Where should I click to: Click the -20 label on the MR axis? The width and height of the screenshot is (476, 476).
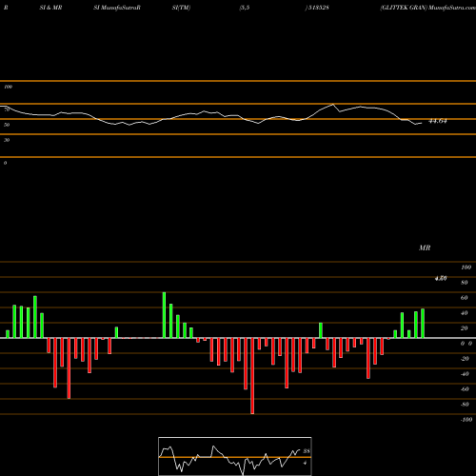pos(465,359)
